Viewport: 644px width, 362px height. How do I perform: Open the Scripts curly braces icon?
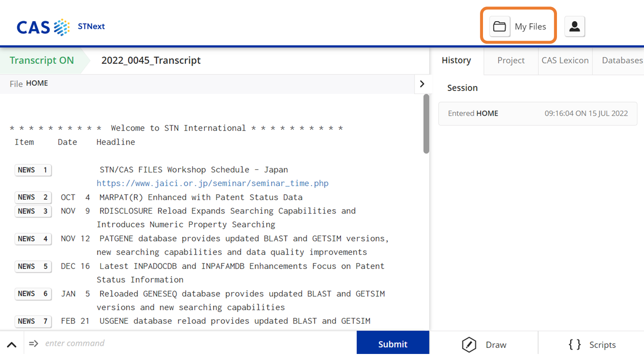[575, 344]
